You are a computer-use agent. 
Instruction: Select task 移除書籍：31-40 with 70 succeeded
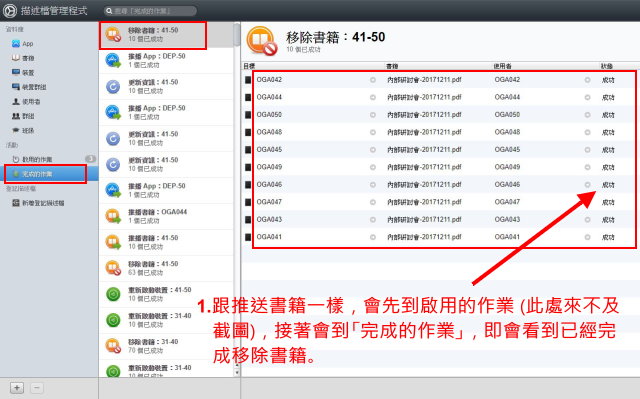[x=167, y=346]
